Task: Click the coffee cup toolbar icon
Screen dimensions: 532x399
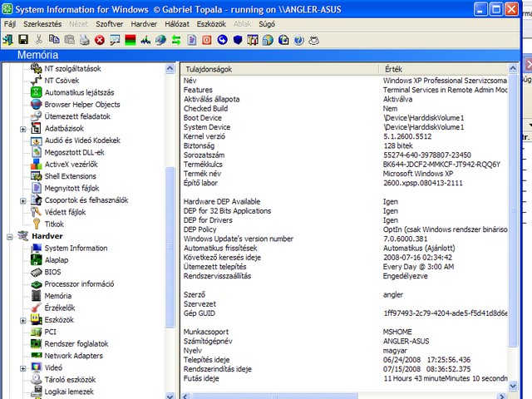Action: (x=314, y=40)
